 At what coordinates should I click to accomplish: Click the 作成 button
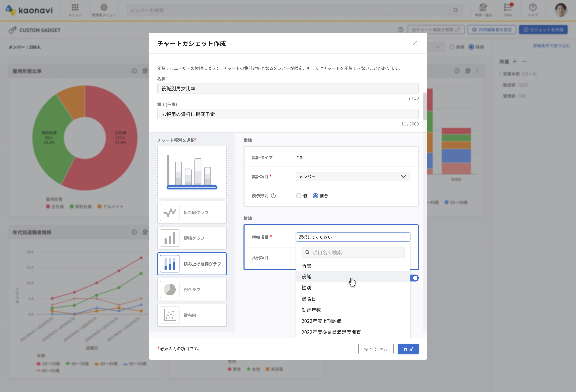[408, 349]
